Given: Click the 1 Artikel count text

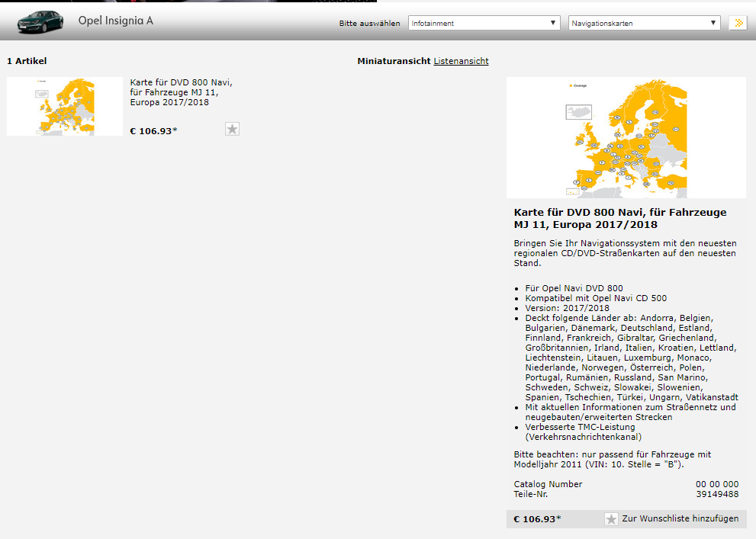Looking at the screenshot, I should click(27, 61).
